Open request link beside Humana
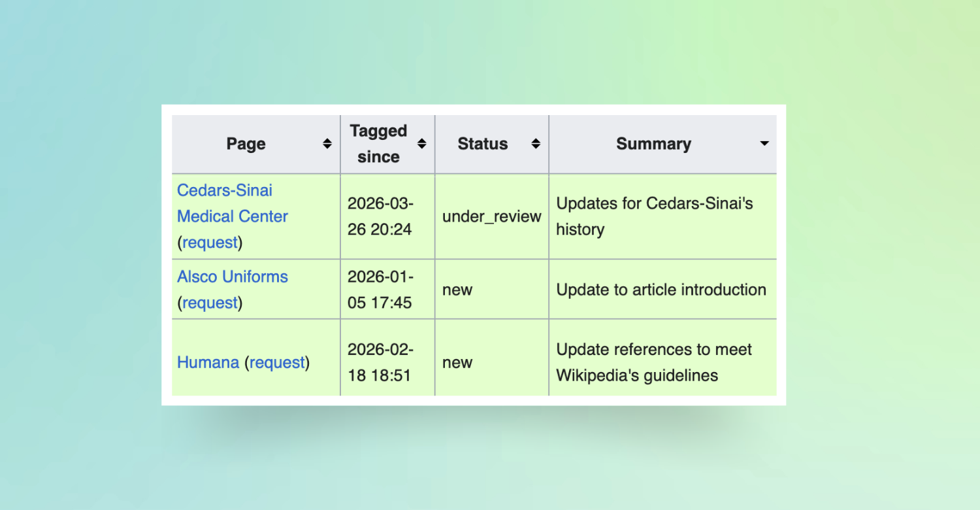980x510 pixels. [x=277, y=362]
